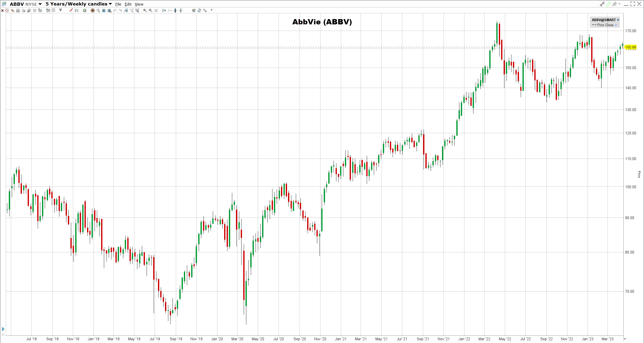The width and height of the screenshot is (644, 343).
Task: Click the green arrows expand bar spacing icon
Action: point(175,11)
